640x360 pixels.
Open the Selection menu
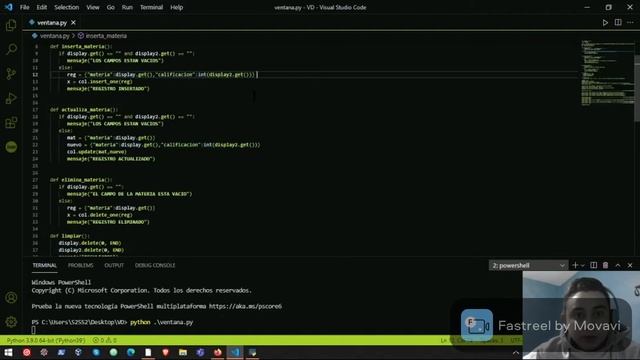[x=67, y=7]
